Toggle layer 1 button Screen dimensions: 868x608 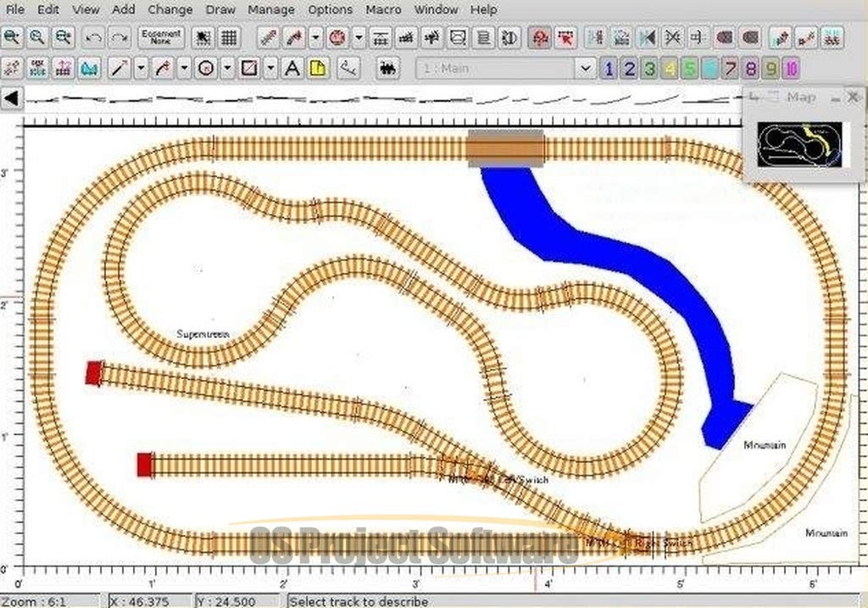point(609,69)
